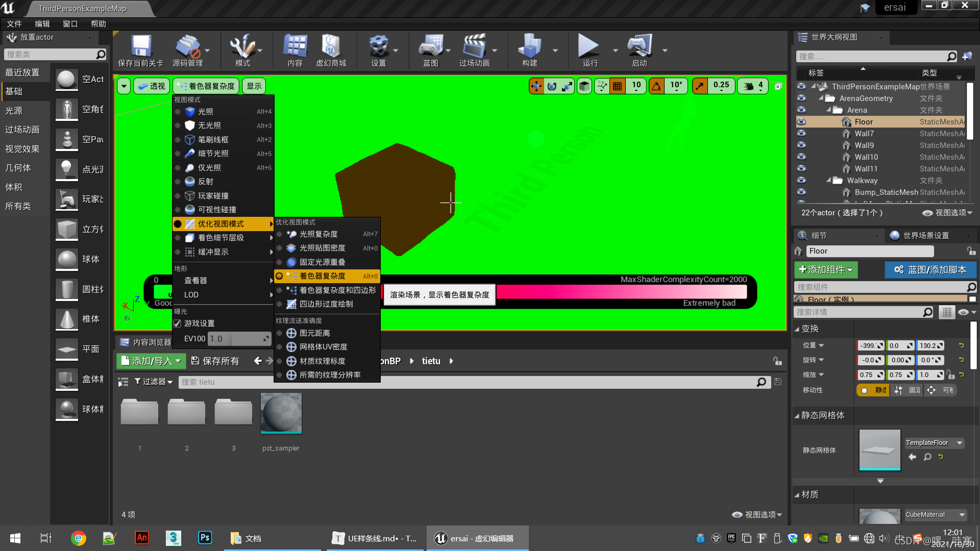Select the pst_sampler asset thumbnail

[281, 413]
